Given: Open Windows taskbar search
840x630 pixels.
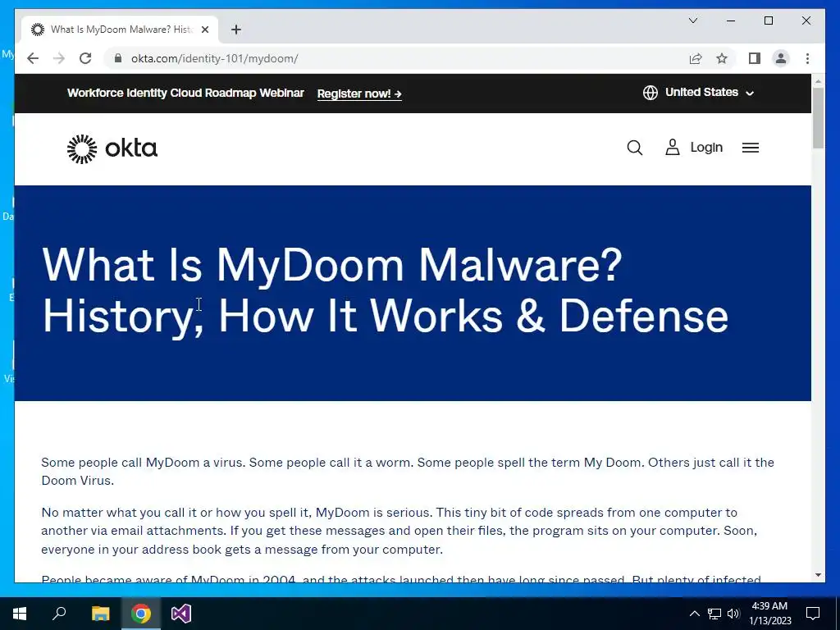Looking at the screenshot, I should pos(59,614).
